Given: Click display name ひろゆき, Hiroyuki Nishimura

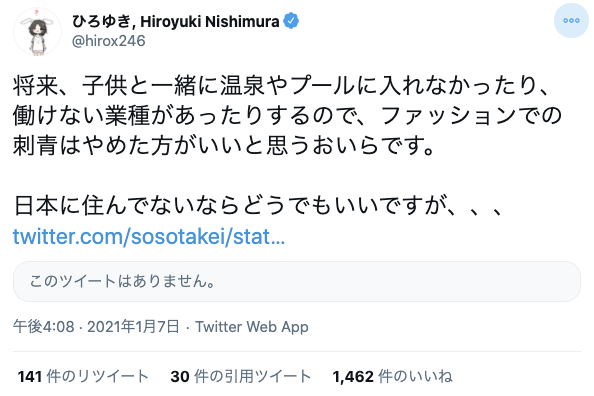Looking at the screenshot, I should point(176,21).
